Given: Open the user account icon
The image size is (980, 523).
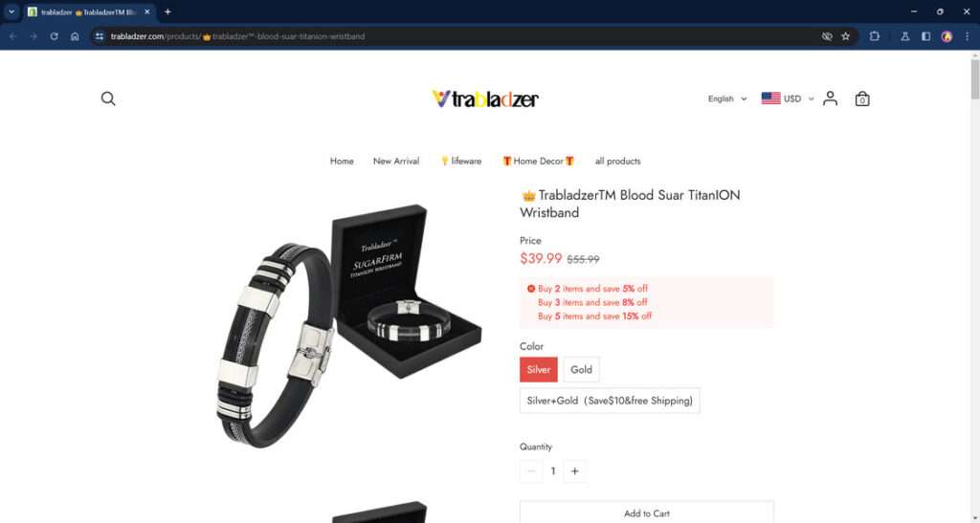Looking at the screenshot, I should click(x=830, y=98).
